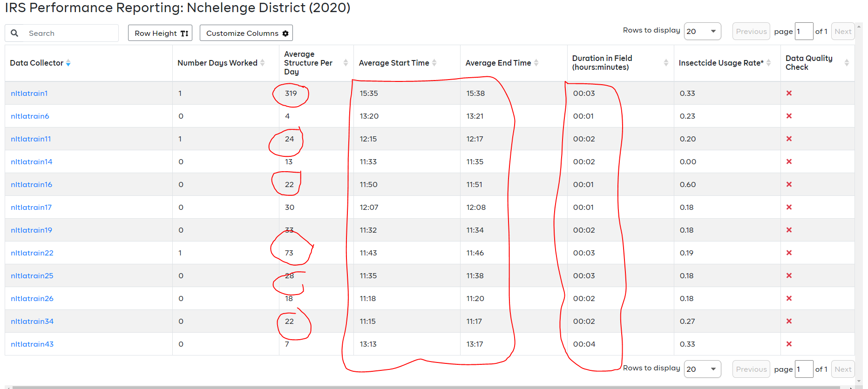Focus the Search input field
This screenshot has width=868, height=389.
[70, 33]
